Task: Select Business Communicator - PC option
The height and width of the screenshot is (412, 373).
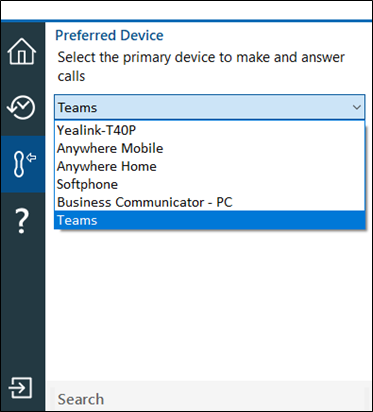Action: (x=210, y=202)
